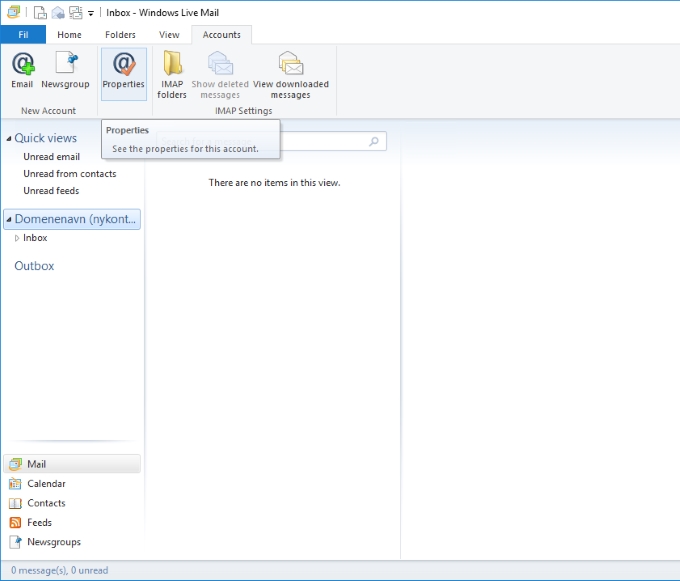Click the search magnifier icon
The image size is (680, 581).
[x=374, y=141]
